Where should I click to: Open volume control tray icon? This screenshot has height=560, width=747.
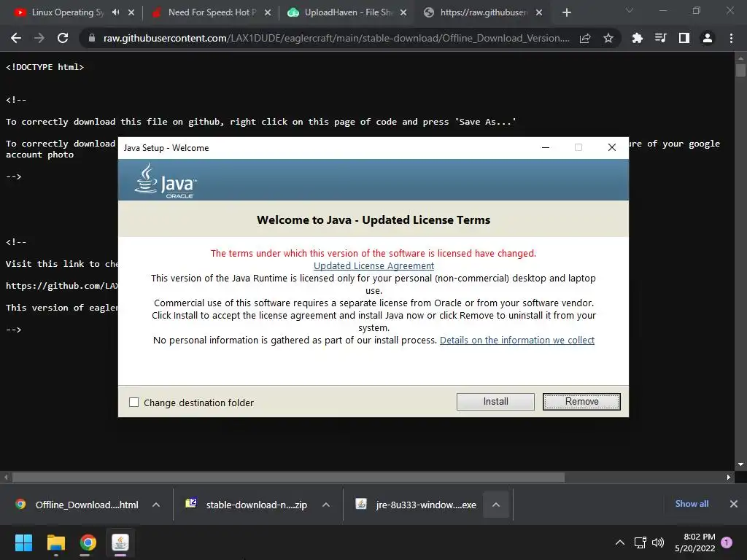658,542
